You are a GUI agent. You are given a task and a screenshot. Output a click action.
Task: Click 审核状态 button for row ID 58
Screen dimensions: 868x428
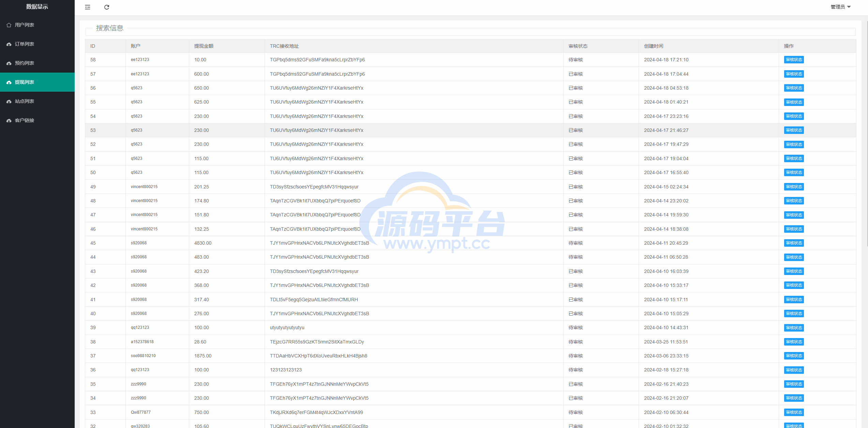pyautogui.click(x=794, y=60)
